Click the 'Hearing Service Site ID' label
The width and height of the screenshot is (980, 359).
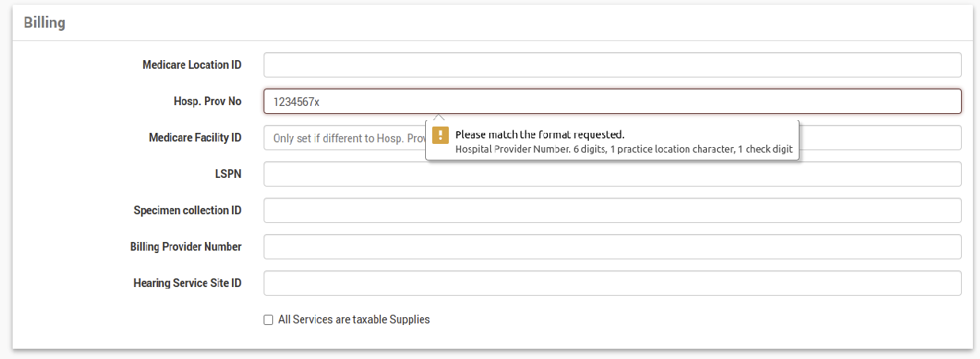(188, 283)
